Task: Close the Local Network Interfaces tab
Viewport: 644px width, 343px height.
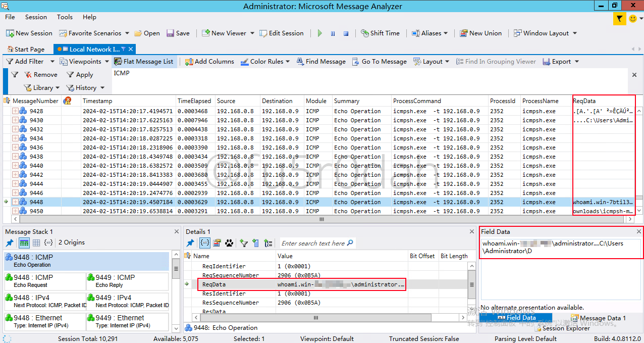Action: pos(131,49)
